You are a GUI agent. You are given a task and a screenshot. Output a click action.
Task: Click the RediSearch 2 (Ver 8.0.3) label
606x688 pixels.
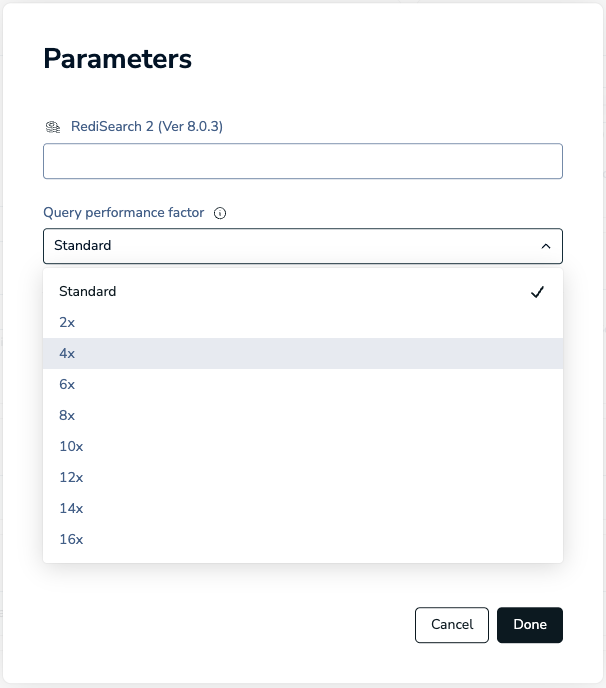coord(146,127)
